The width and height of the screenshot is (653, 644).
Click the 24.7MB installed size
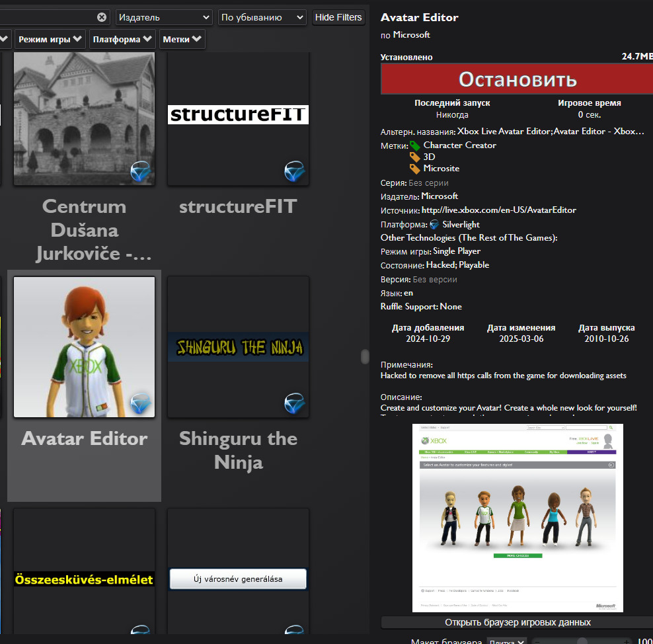[x=637, y=56]
